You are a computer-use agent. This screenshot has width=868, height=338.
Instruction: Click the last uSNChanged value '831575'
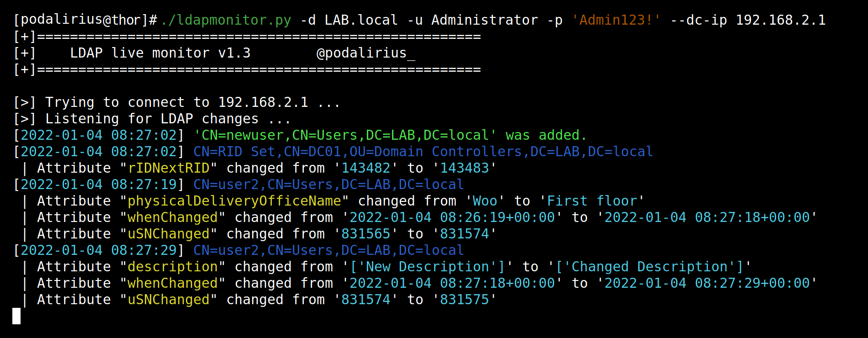coord(465,300)
